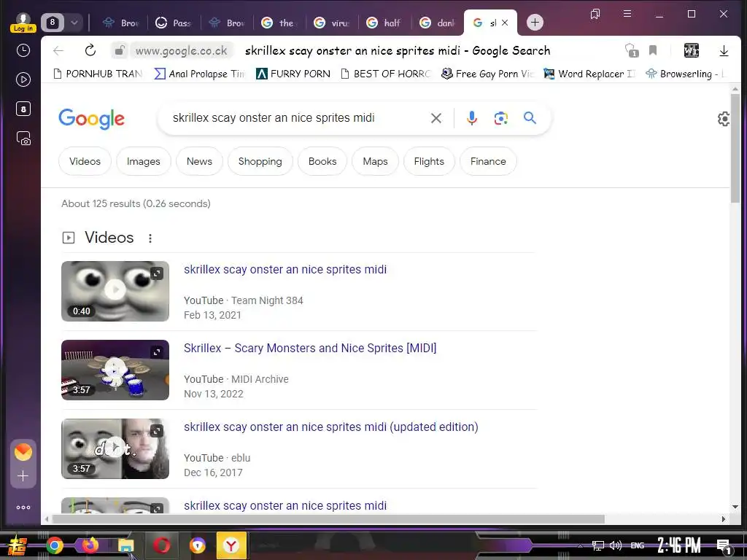
Task: Open the three-dots sidebar menu
Action: tap(23, 507)
